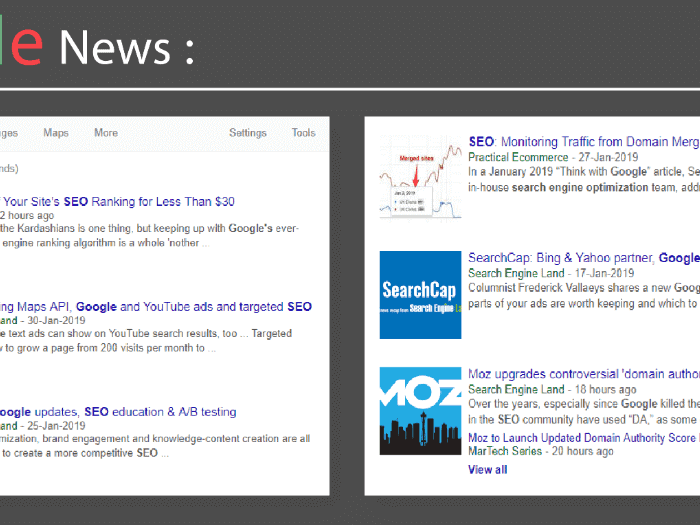Open 'Maps API, Google and YouTube ads' headline
700x525 pixels.
(156, 307)
